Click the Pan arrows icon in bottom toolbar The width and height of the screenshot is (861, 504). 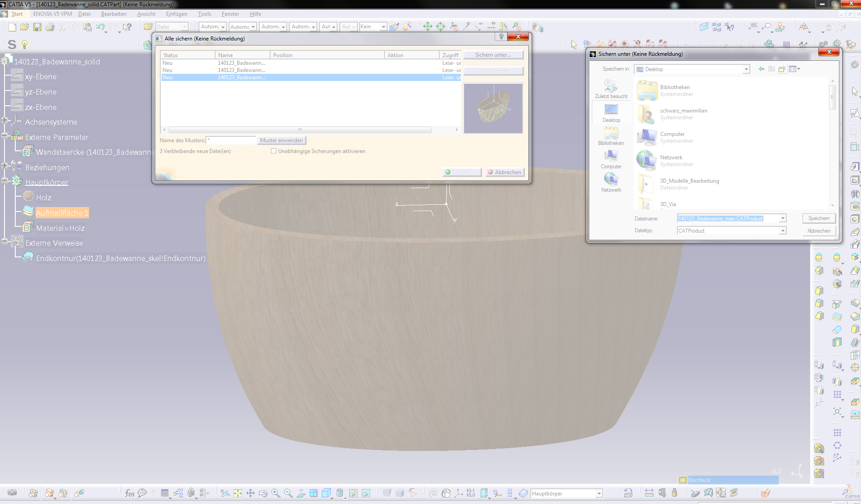[251, 493]
